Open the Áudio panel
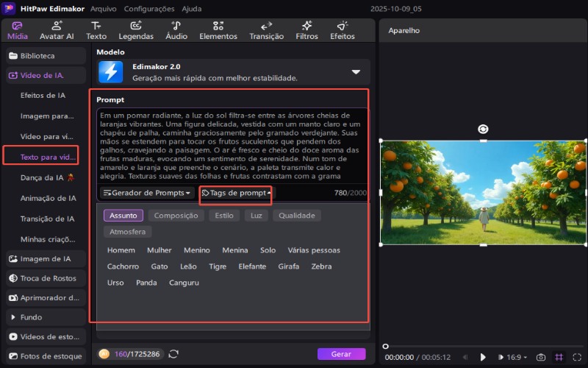Viewport: 588px width, 368px height. [x=176, y=31]
